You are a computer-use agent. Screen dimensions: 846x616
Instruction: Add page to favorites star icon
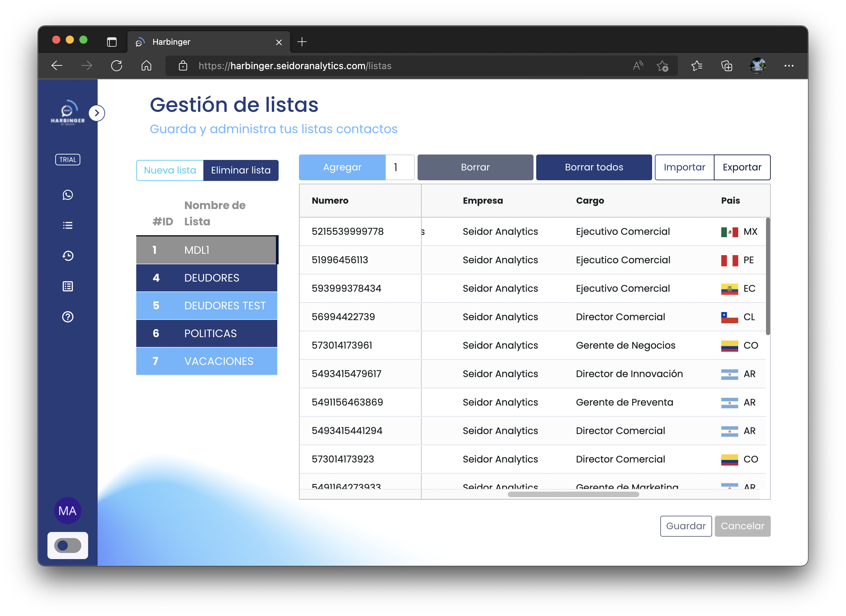point(663,66)
